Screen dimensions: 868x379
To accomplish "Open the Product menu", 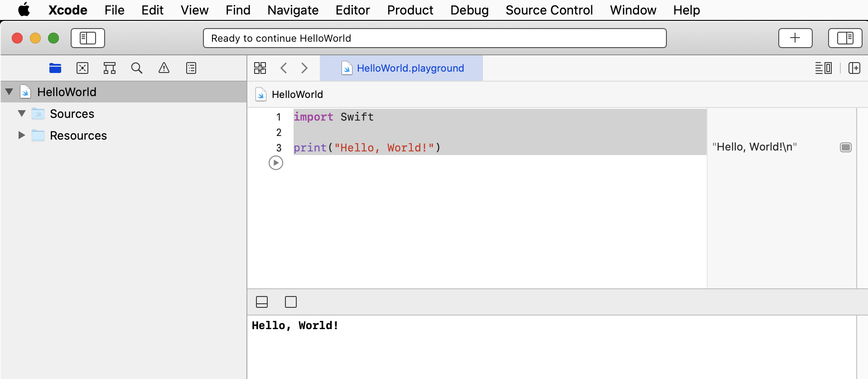I will [x=410, y=10].
